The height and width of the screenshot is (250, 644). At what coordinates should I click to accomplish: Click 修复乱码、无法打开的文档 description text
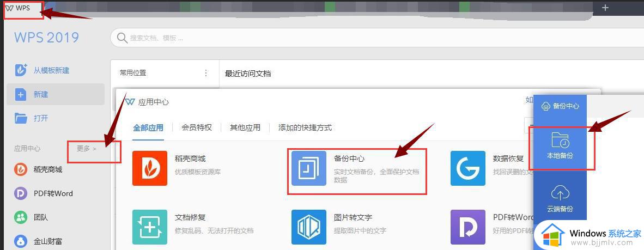tap(214, 231)
